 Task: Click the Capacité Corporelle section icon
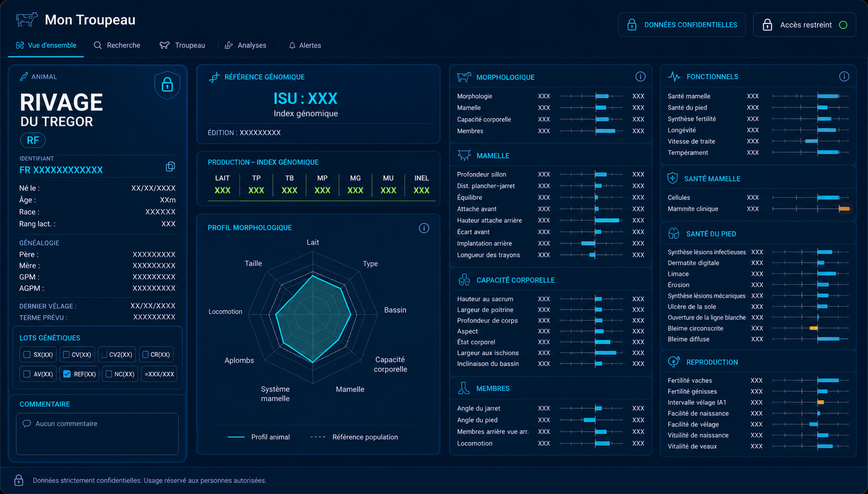464,280
